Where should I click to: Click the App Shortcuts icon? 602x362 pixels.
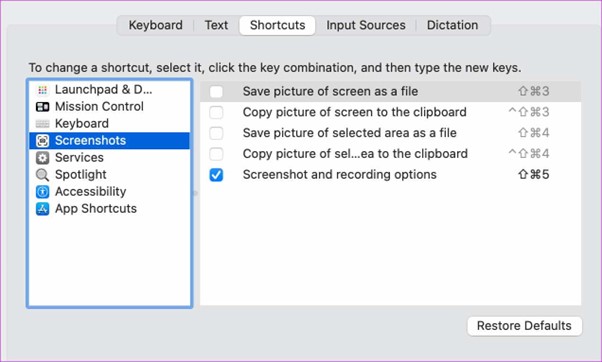coord(43,209)
